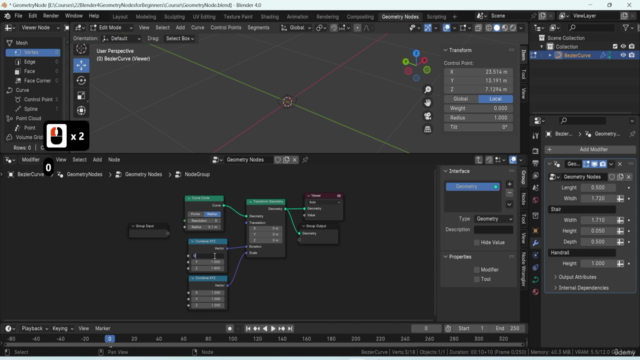Image resolution: width=640 pixels, height=360 pixels.
Task: Click NodeGroup in the breadcrumb path
Action: [x=197, y=174]
